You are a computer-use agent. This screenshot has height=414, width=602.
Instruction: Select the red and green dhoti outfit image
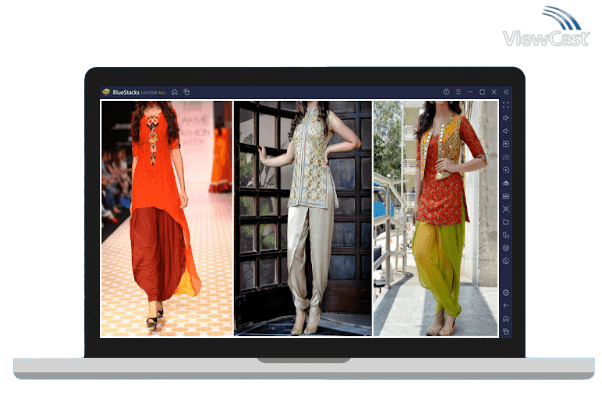pyautogui.click(x=436, y=219)
